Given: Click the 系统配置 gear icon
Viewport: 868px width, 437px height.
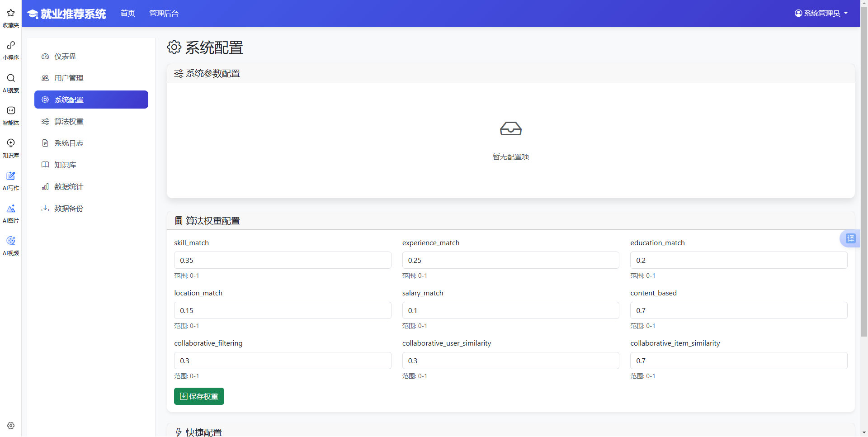Looking at the screenshot, I should coord(45,100).
